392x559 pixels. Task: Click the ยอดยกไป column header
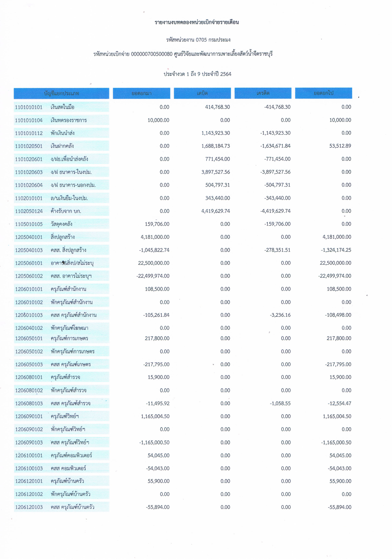coord(323,93)
